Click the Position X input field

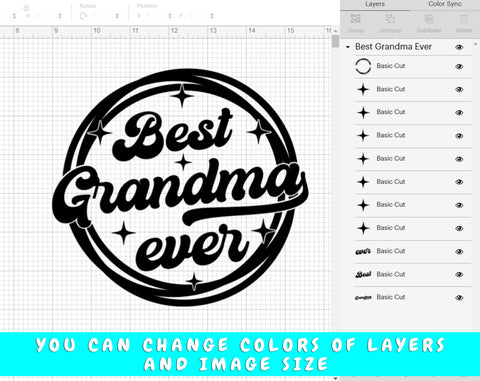pos(154,16)
